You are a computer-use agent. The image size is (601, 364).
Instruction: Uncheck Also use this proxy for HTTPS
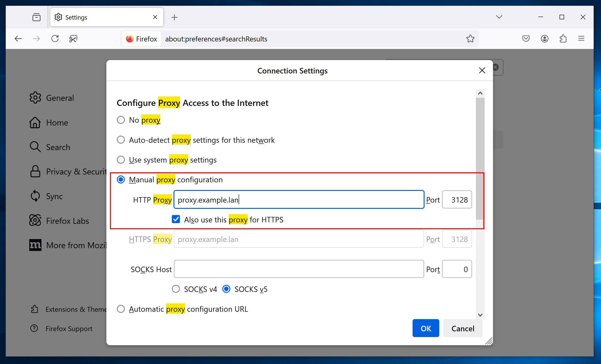[x=176, y=219]
